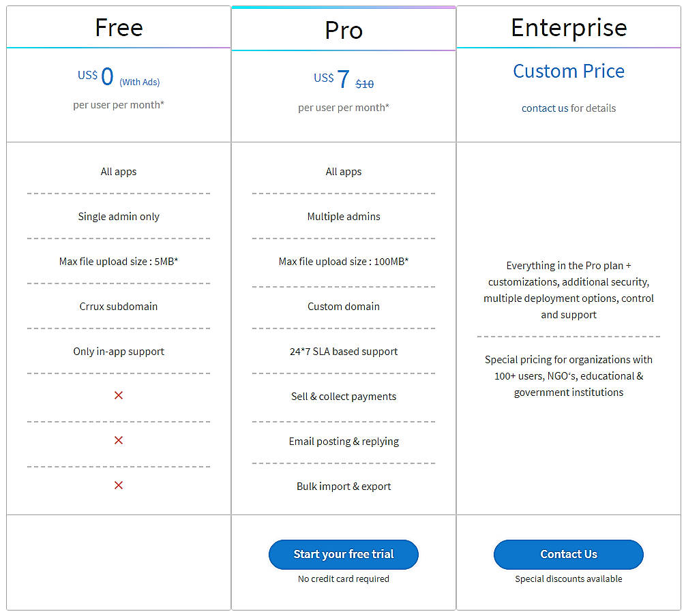
Task: Click the Custom domain feature in Pro plan
Action: (344, 306)
